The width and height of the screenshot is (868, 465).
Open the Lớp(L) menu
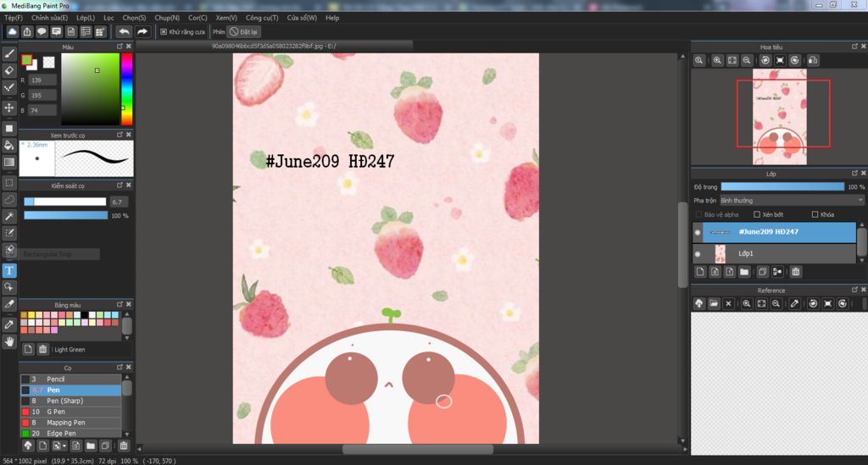(86, 18)
